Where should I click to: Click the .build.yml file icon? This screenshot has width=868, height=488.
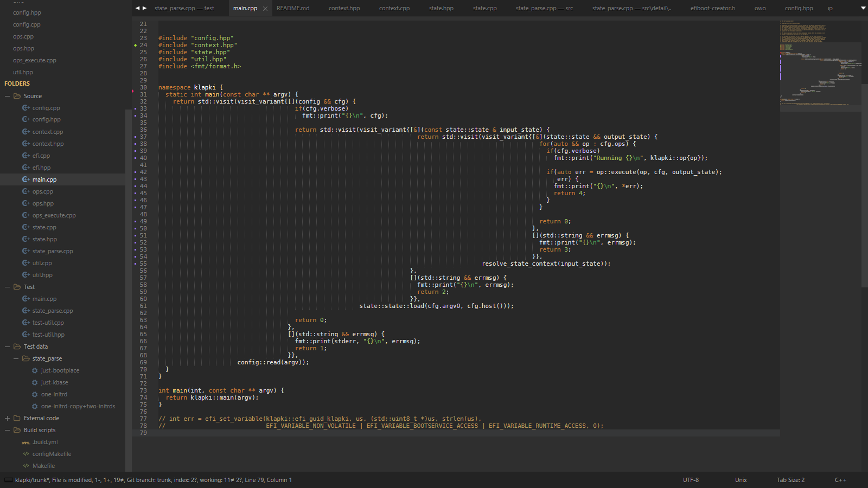26,442
